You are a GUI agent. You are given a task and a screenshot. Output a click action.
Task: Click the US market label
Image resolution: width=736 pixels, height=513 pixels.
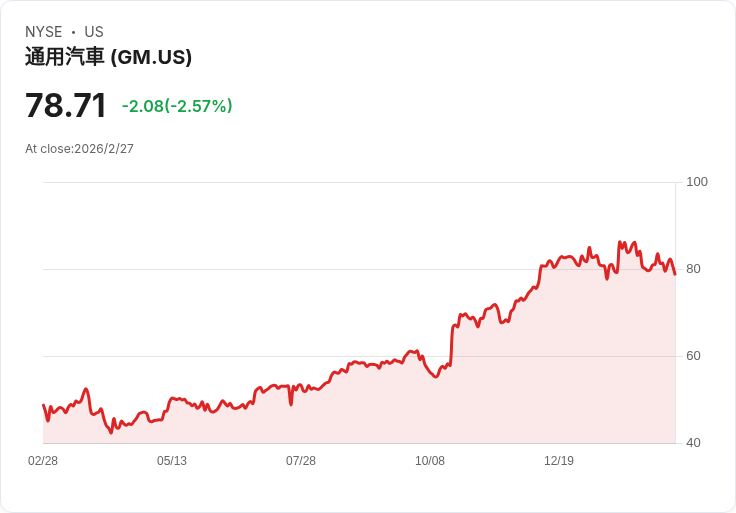(94, 32)
